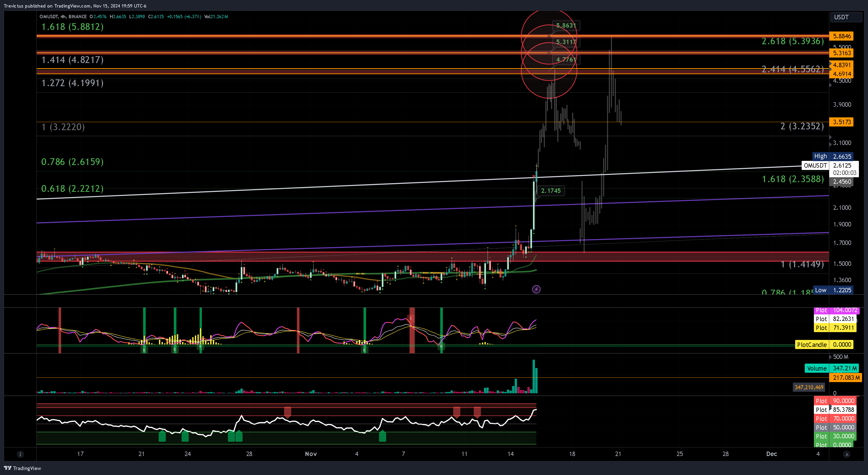
Task: Click the 24 date on time axis
Action: click(x=188, y=454)
